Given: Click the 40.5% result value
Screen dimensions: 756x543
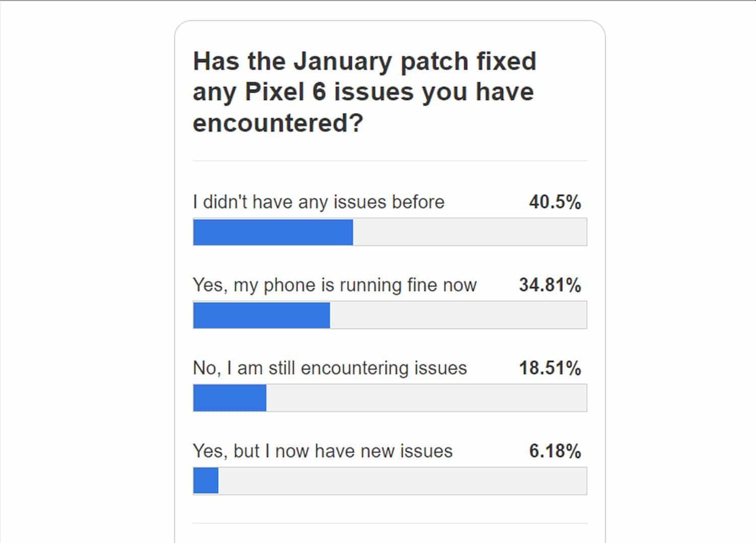Looking at the screenshot, I should (555, 202).
